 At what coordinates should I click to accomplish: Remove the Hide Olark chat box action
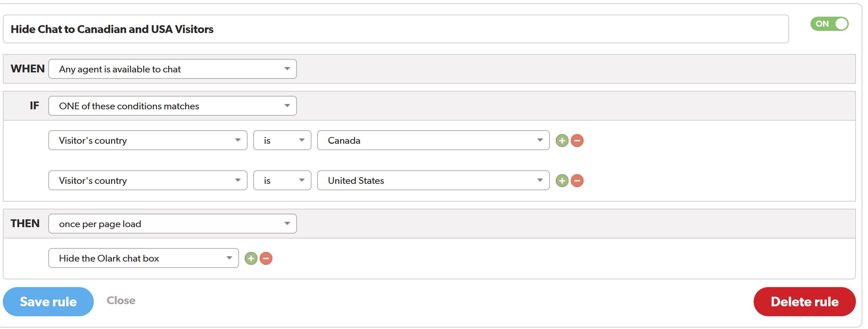pos(266,258)
